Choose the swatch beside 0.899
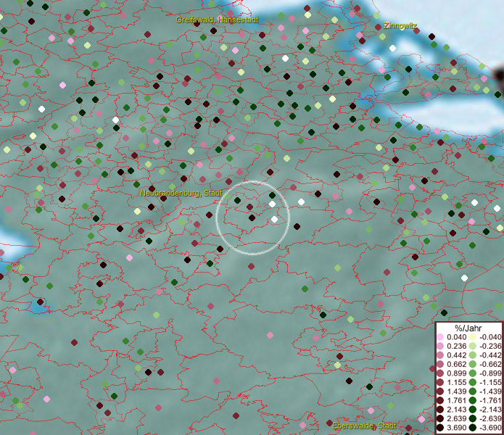This screenshot has height=435, width=504. pos(440,373)
